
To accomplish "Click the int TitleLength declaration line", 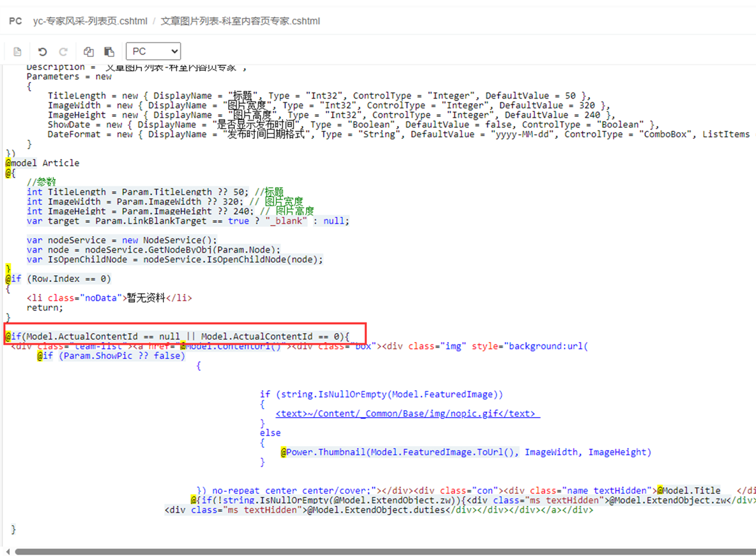I will 137,192.
